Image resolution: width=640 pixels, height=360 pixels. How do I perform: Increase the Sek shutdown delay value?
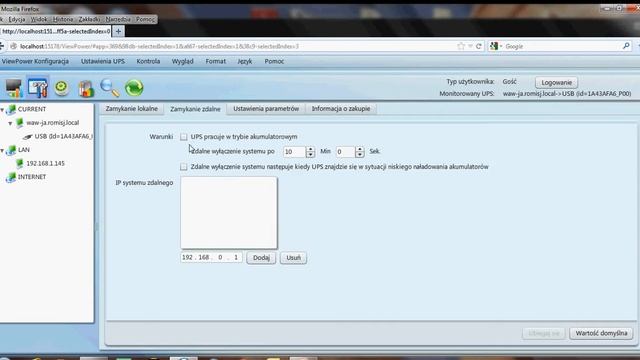click(x=360, y=149)
